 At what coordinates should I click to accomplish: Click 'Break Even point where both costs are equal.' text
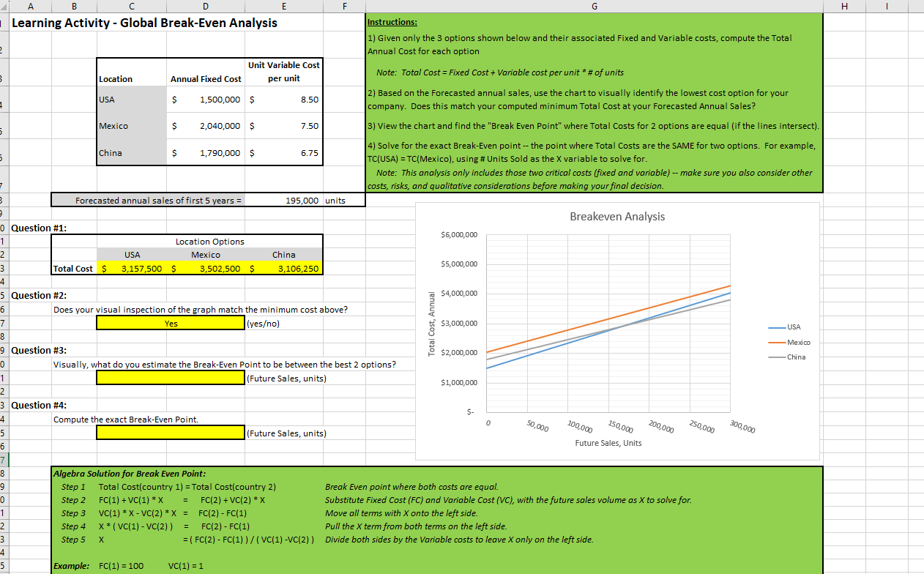pos(411,487)
